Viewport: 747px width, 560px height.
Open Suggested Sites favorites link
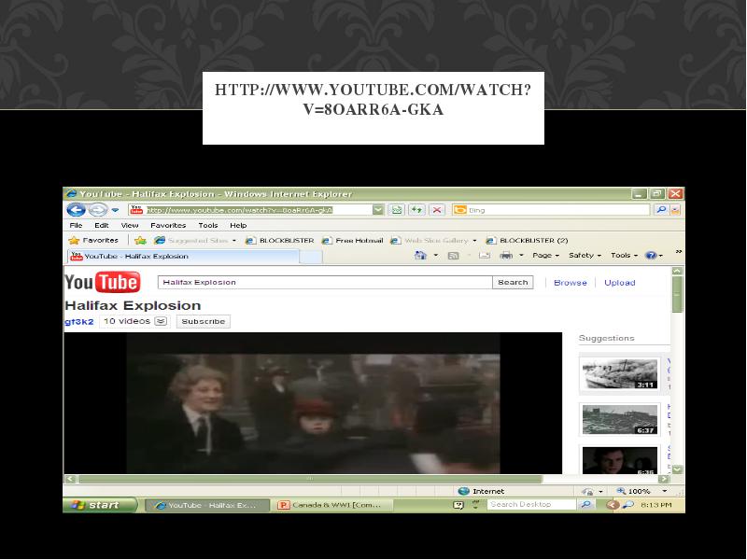click(195, 241)
